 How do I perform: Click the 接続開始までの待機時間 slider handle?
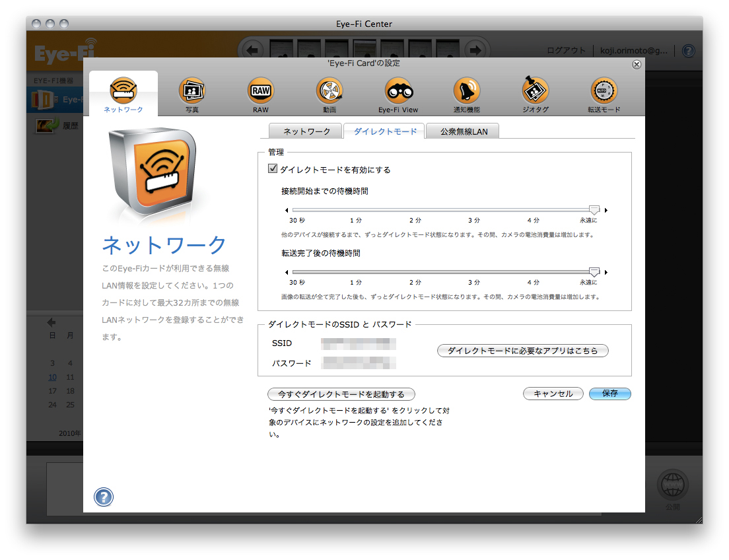point(593,208)
